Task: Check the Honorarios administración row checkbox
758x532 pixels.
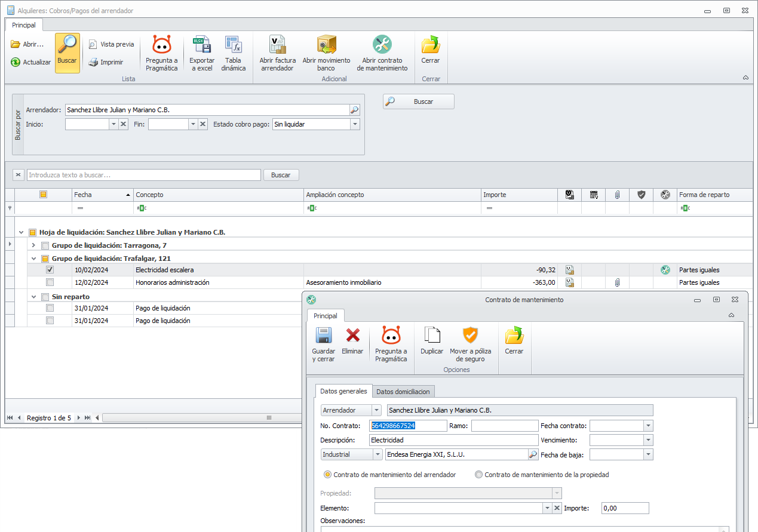Action: 50,282
